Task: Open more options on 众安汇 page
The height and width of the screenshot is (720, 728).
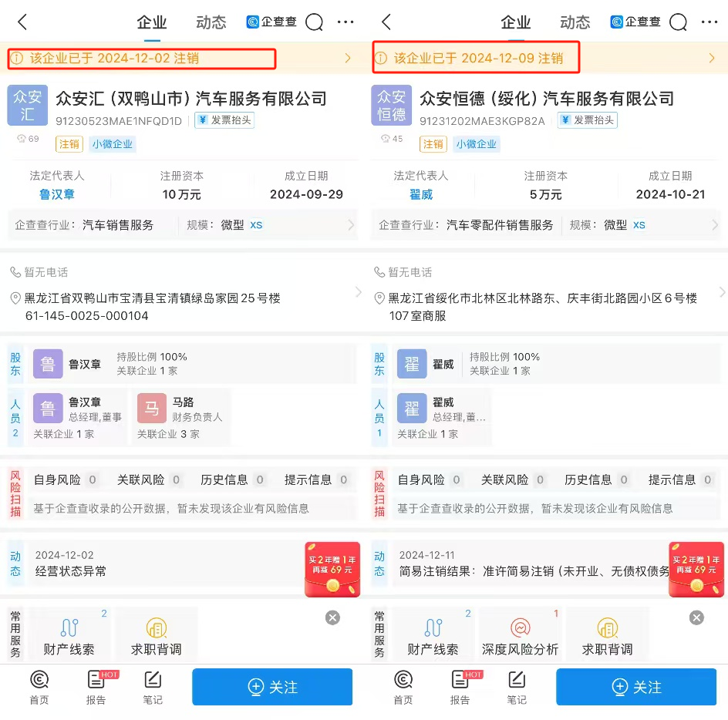Action: 345,22
